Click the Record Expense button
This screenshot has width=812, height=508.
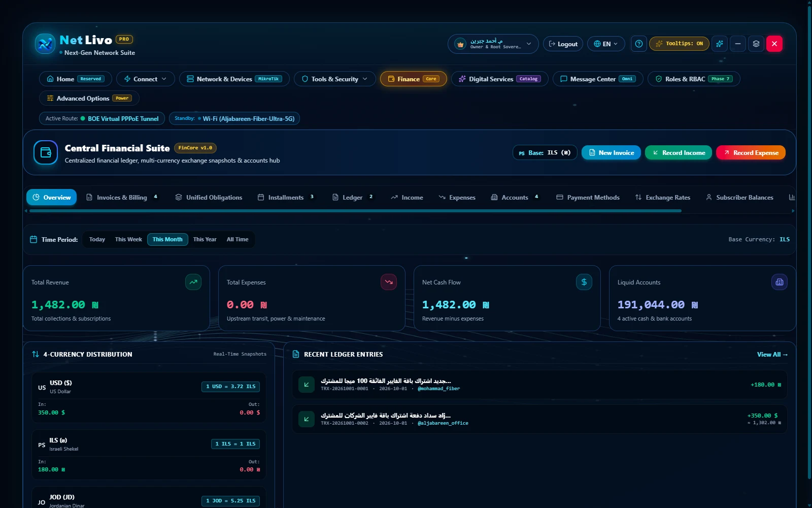(751, 152)
